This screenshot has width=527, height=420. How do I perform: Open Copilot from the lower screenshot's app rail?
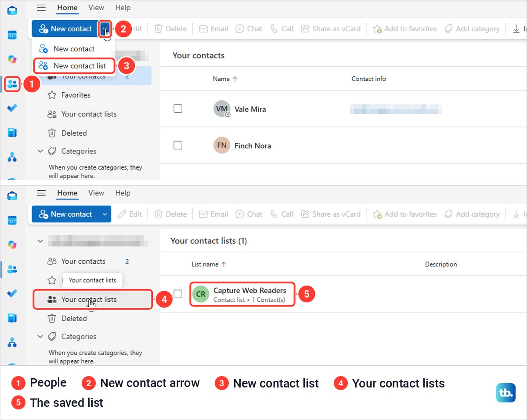tap(12, 244)
